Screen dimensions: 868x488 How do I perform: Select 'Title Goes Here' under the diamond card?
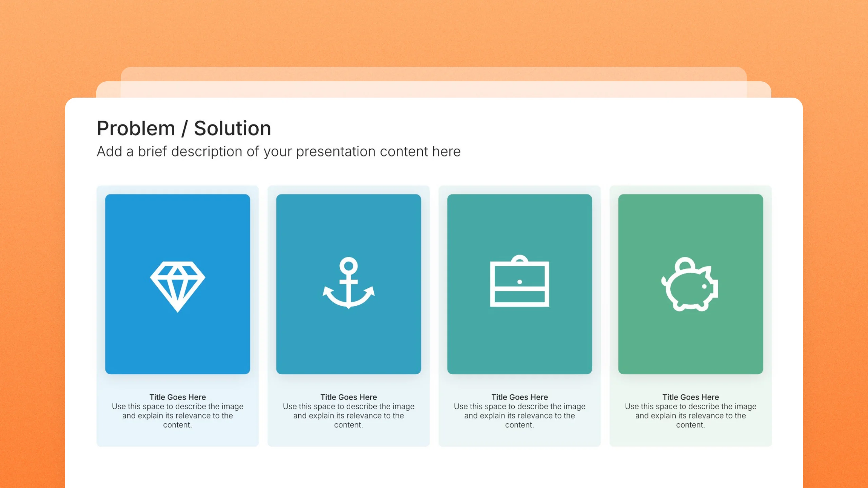[x=178, y=397]
